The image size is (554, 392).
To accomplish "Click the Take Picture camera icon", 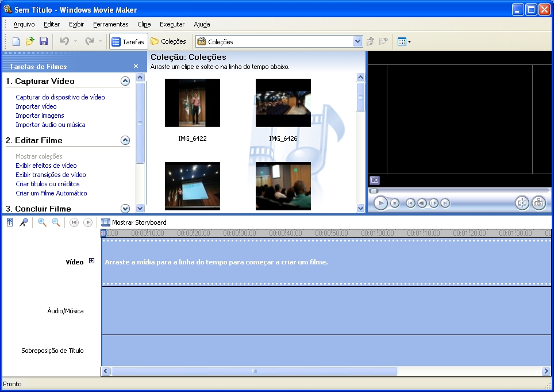I will pyautogui.click(x=538, y=203).
